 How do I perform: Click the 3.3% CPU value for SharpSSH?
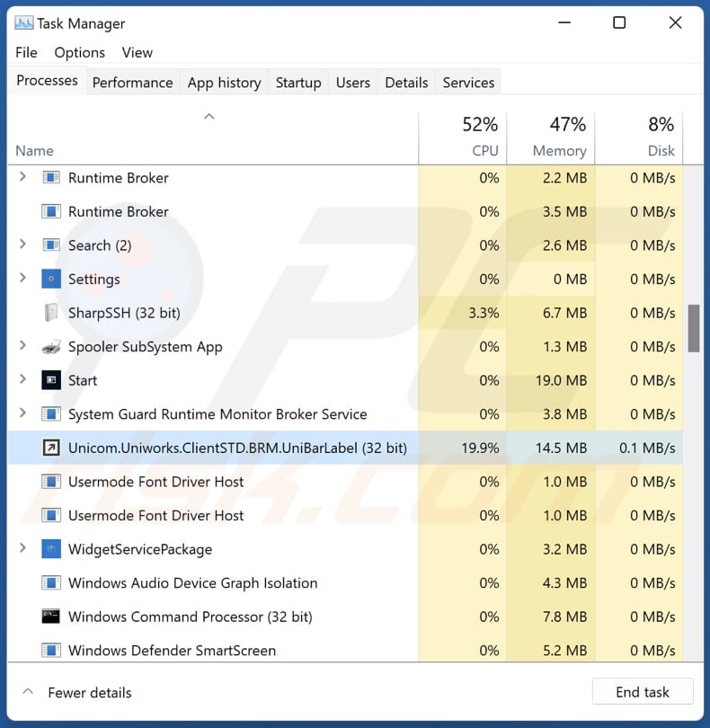point(484,313)
